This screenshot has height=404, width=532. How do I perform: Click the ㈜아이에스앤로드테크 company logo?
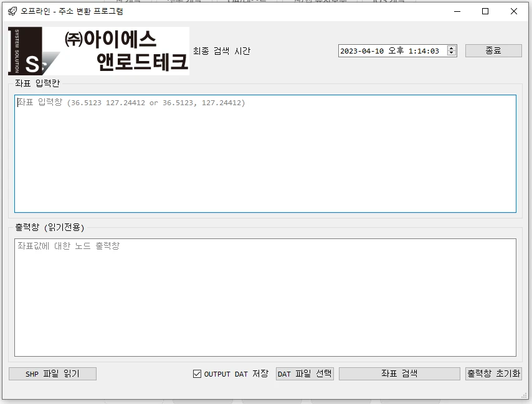[x=97, y=47]
